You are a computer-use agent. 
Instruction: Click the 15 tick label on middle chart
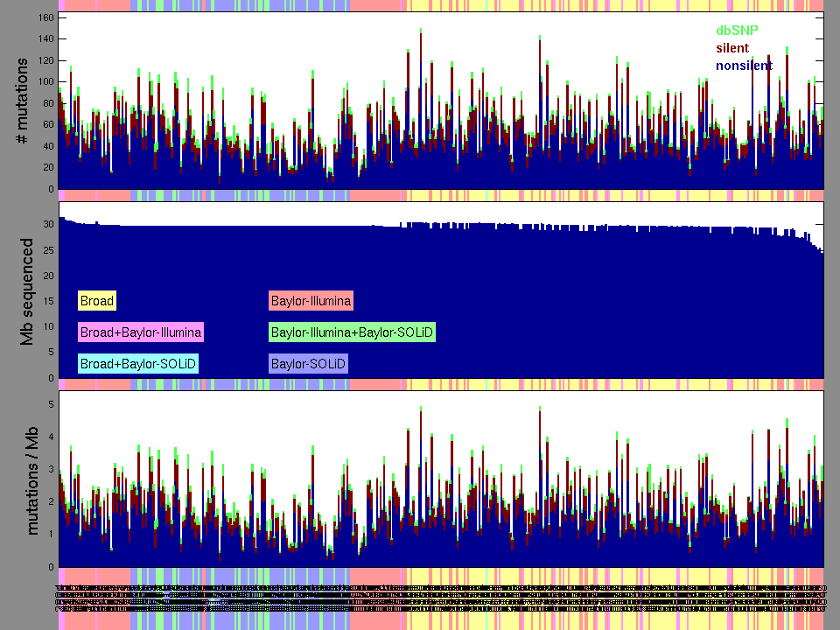point(48,302)
